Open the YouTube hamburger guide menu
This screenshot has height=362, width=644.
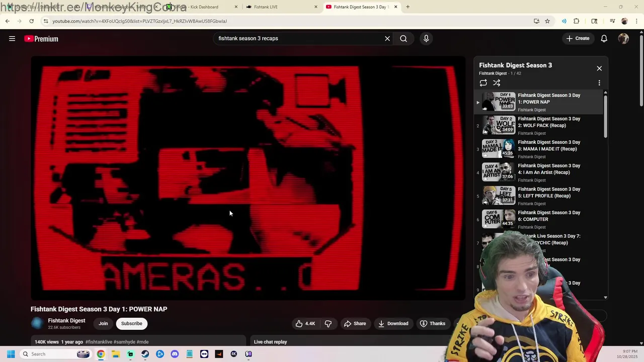(12, 39)
